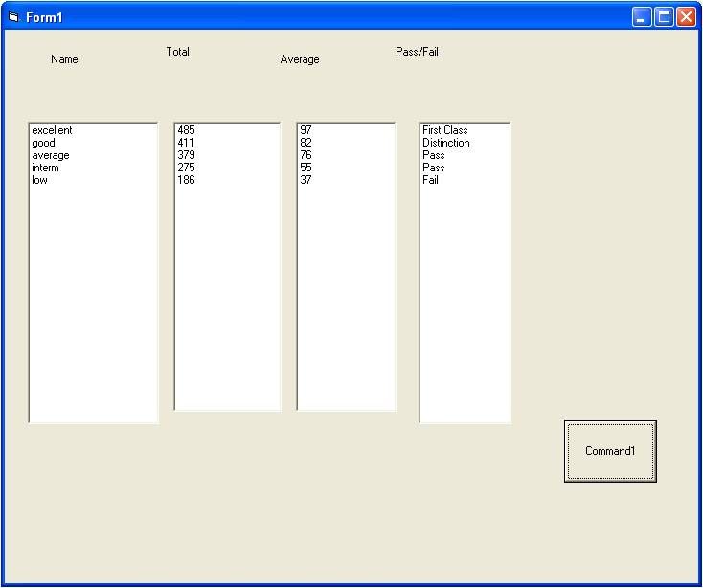Select 'First Class' in the Pass/Fail list
This screenshot has width=703, height=588.
pos(444,130)
